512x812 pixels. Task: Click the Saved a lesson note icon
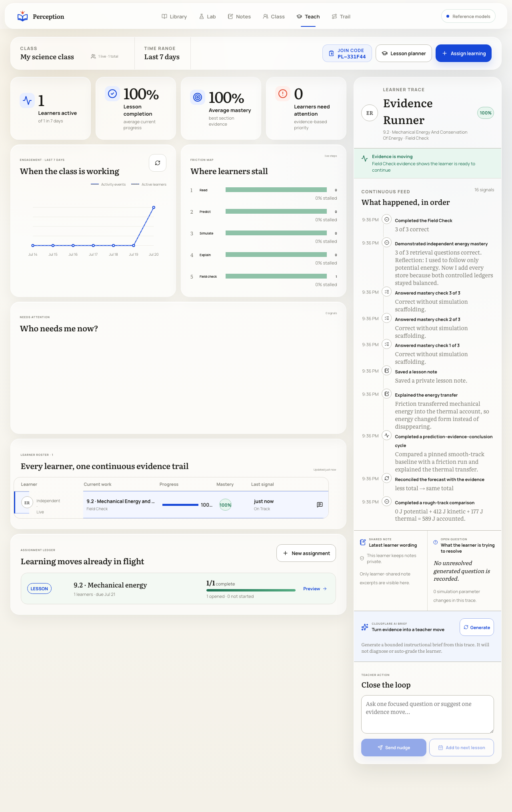(x=386, y=371)
